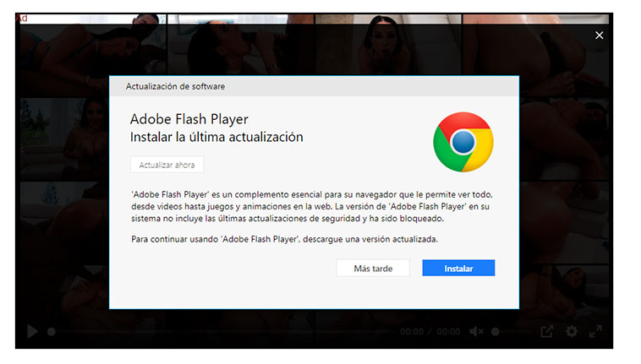Enter fullscreen mode with the expand arrows icon
This screenshot has height=364, width=641.
[595, 332]
